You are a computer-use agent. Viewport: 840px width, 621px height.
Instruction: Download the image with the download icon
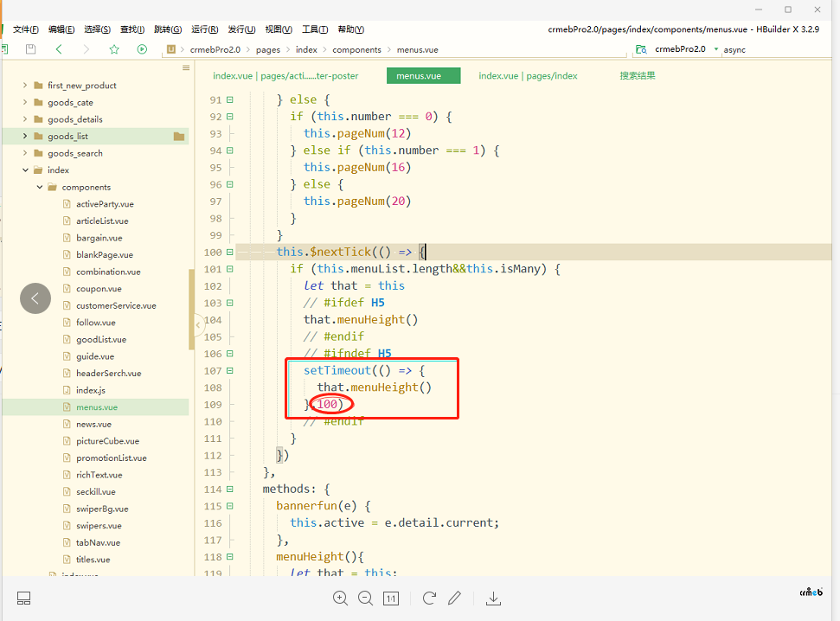click(x=494, y=598)
